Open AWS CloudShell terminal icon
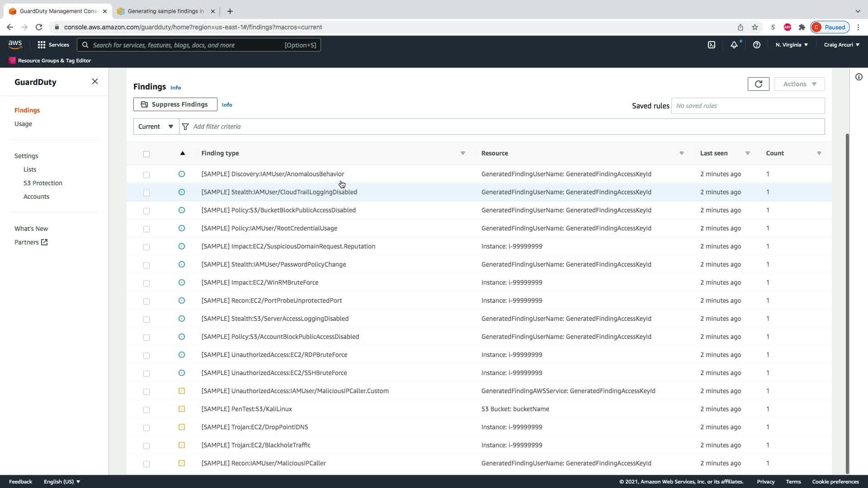Viewport: 868px width, 488px height. tap(711, 45)
